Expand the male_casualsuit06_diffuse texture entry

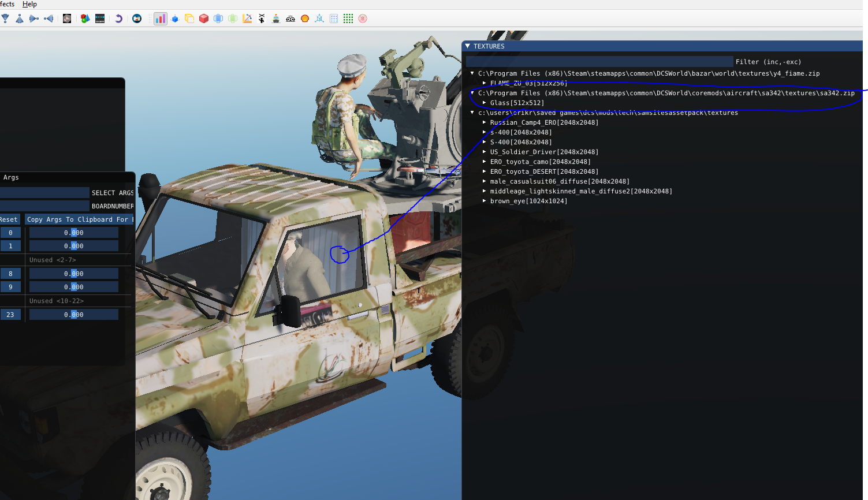click(x=485, y=181)
